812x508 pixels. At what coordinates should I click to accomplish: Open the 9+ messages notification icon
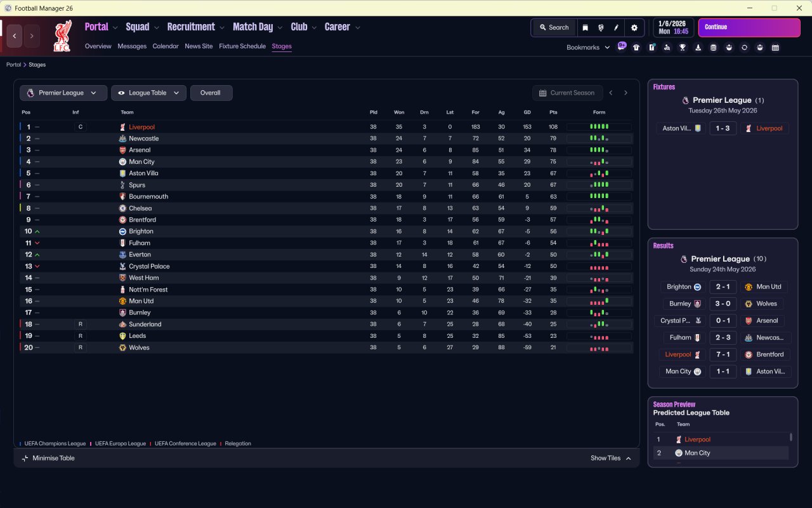tap(622, 46)
